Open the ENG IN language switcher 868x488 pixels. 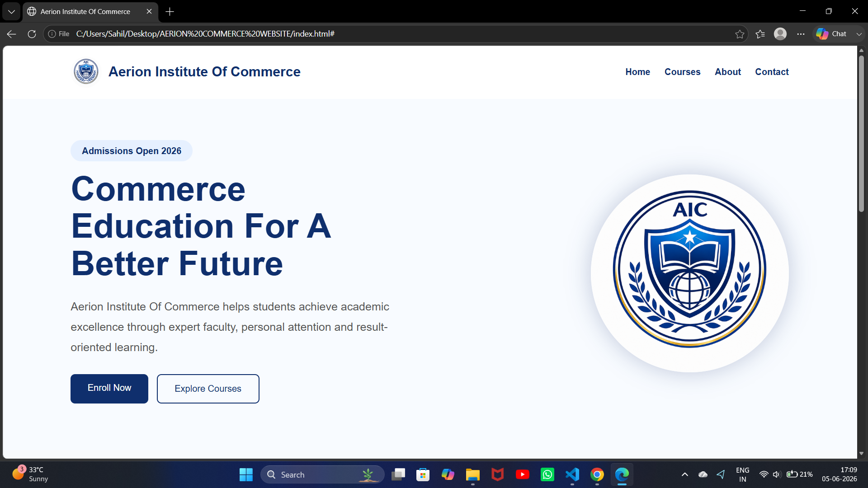743,475
